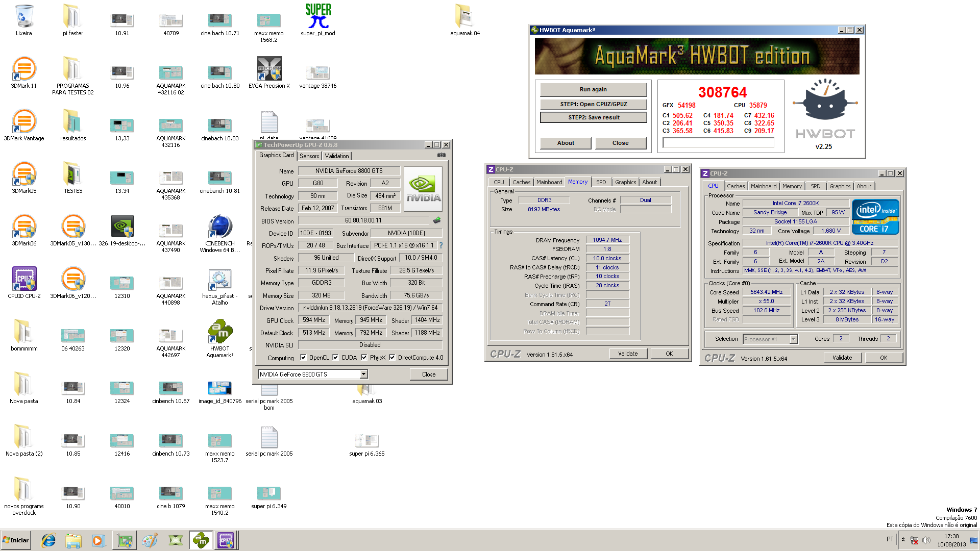Open the Lixeira recycle bin icon
The height and width of the screenshot is (551, 980).
[23, 17]
